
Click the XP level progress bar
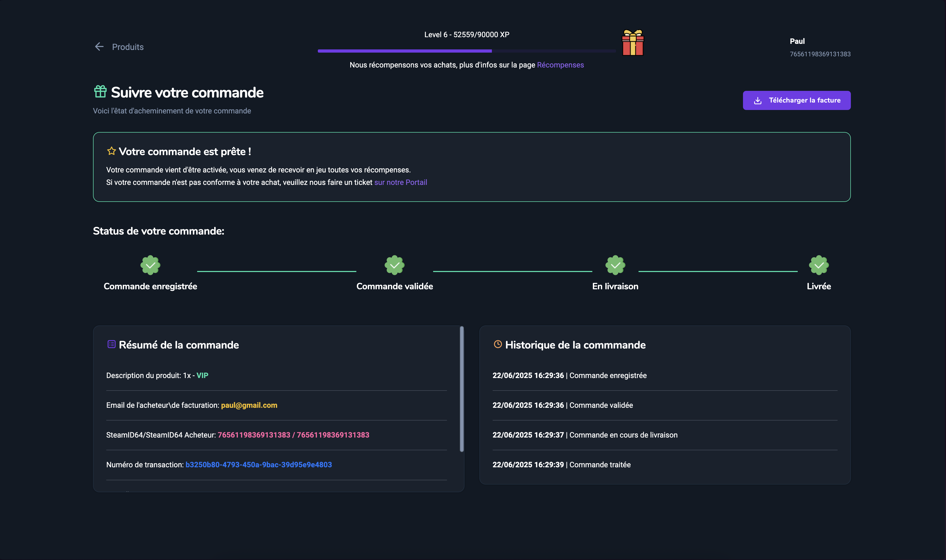466,51
